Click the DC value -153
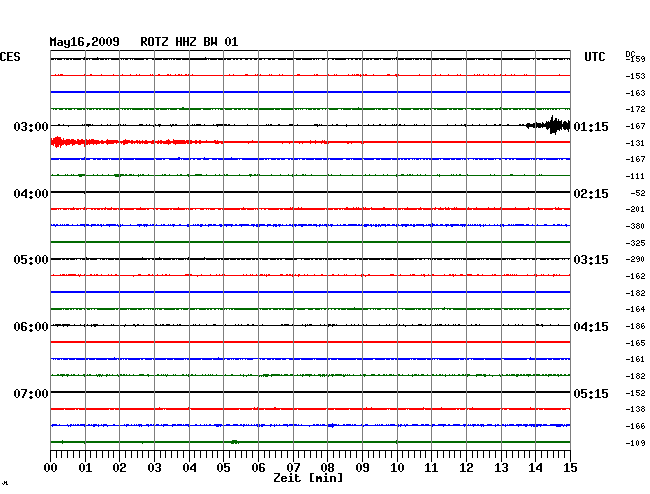 point(635,76)
